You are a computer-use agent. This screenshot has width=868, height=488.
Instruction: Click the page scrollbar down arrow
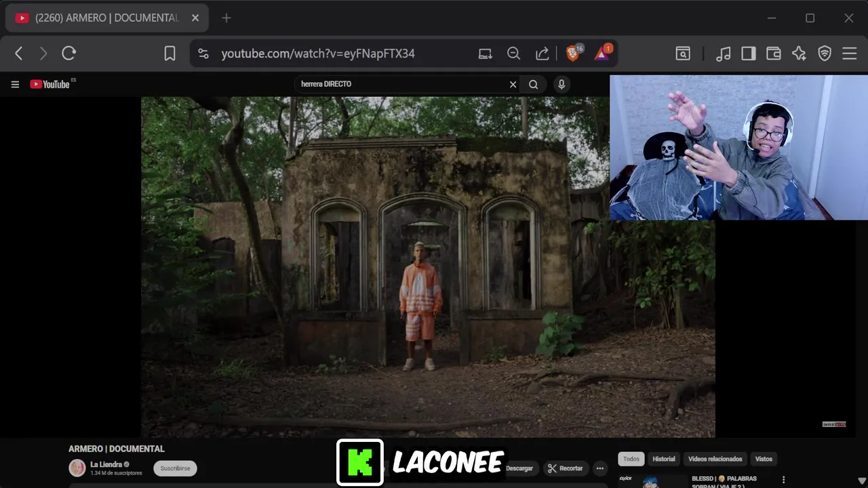tap(862, 481)
